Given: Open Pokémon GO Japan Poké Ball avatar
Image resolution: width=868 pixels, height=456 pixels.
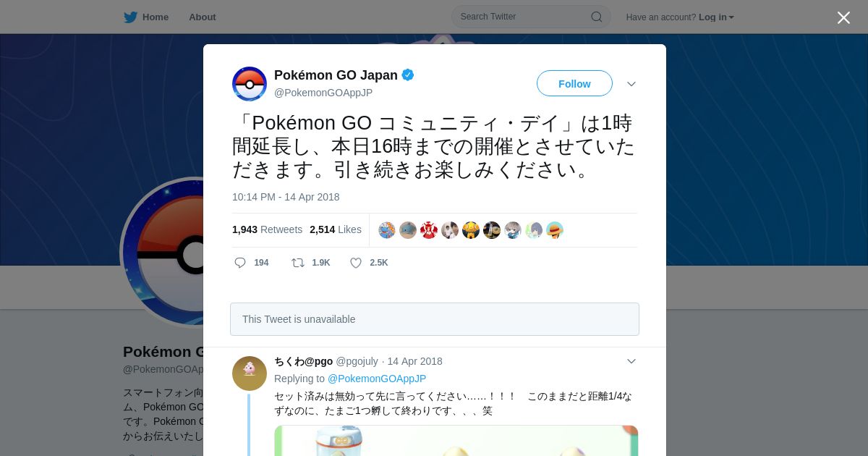Looking at the screenshot, I should click(x=250, y=84).
